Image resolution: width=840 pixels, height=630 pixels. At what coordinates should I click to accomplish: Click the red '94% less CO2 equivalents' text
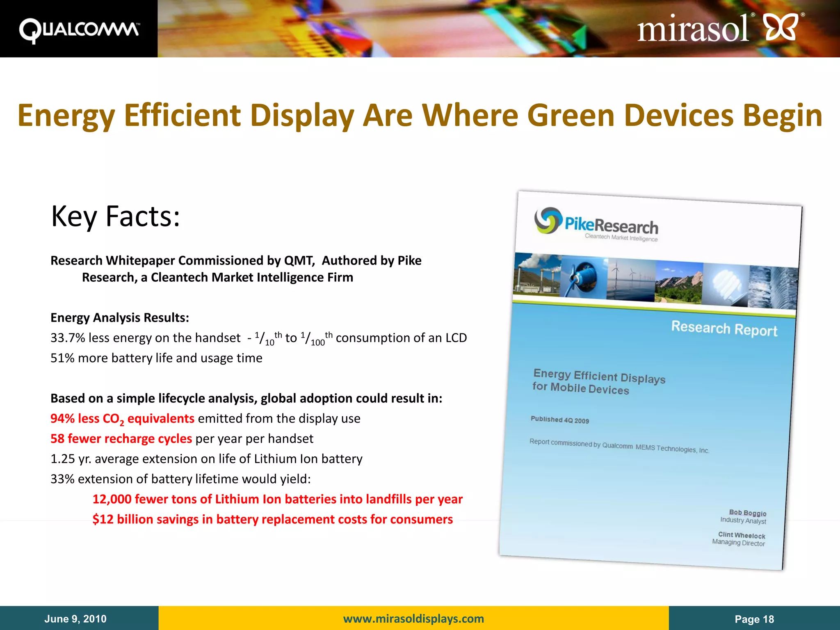point(122,419)
